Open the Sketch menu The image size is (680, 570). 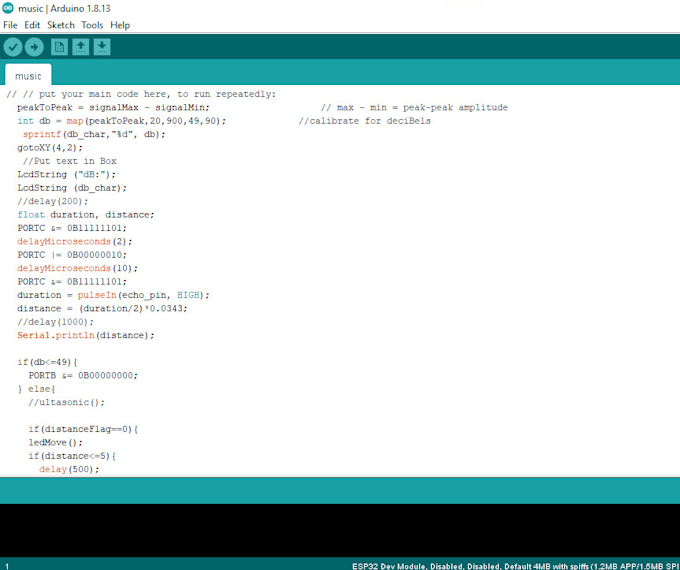click(61, 25)
